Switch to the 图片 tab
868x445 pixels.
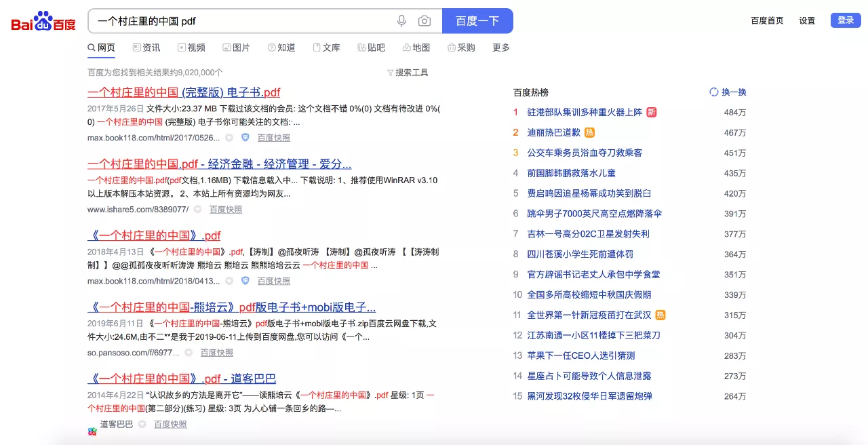pos(236,47)
